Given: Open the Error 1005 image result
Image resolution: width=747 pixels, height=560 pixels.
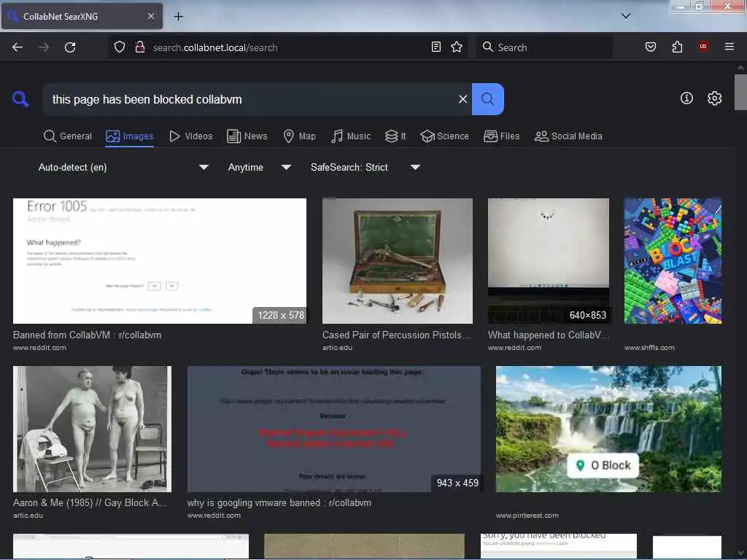Looking at the screenshot, I should [160, 261].
